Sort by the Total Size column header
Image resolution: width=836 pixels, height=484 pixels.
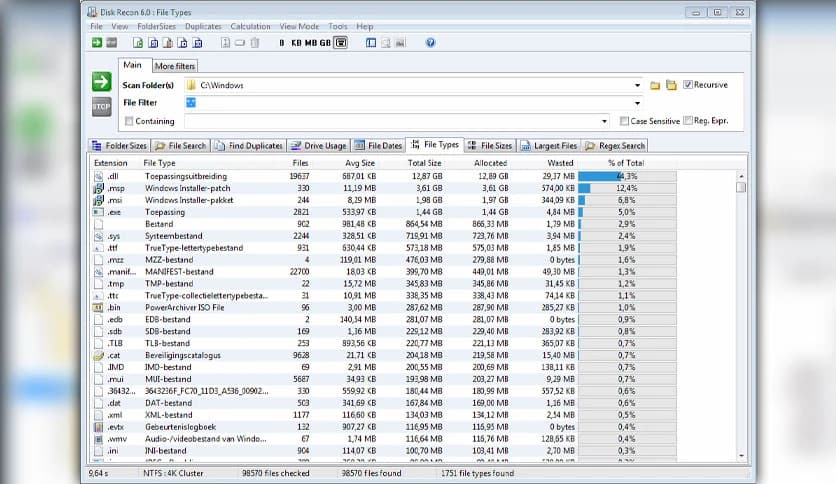pyautogui.click(x=424, y=163)
